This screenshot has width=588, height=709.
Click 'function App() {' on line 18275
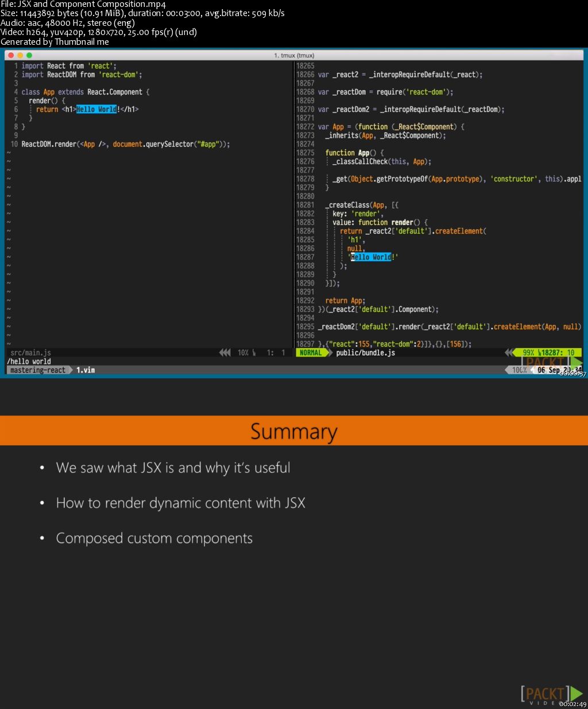pos(354,153)
